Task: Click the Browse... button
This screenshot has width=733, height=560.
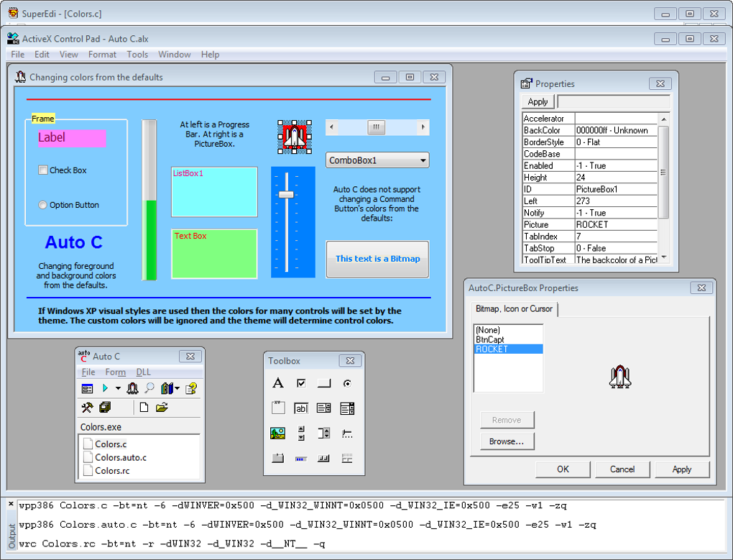Action: (x=507, y=441)
